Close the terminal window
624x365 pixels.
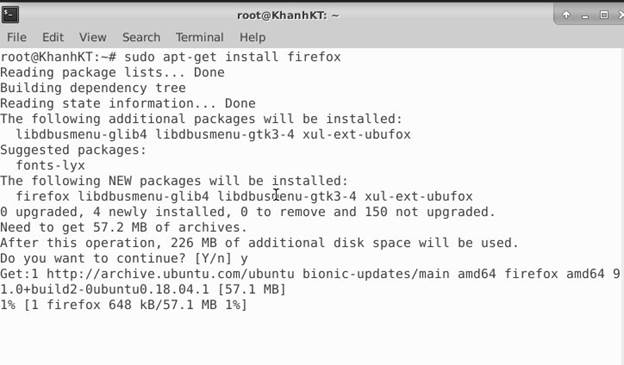pos(620,15)
